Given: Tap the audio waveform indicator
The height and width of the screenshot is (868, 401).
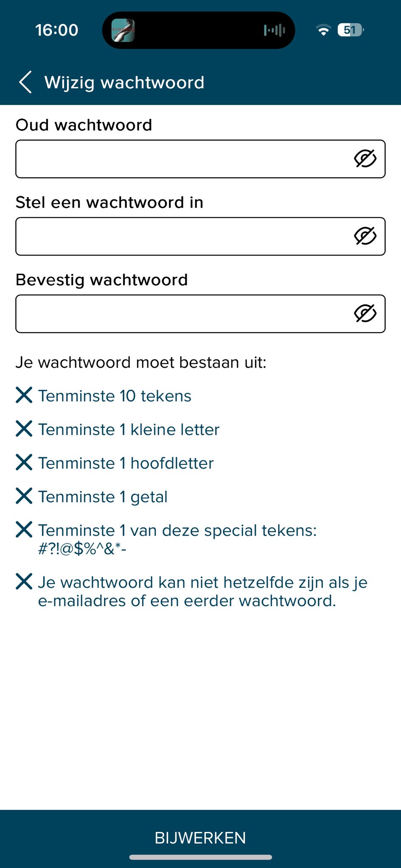Looking at the screenshot, I should point(274,31).
